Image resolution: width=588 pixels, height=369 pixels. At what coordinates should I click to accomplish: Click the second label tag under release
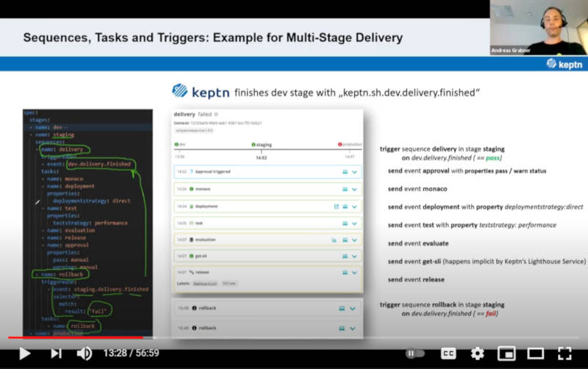pyautogui.click(x=229, y=284)
